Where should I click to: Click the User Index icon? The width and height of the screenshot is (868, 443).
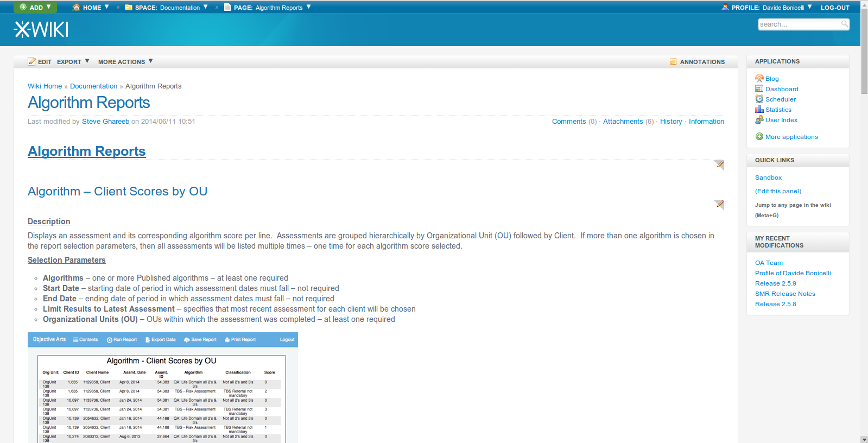click(759, 120)
